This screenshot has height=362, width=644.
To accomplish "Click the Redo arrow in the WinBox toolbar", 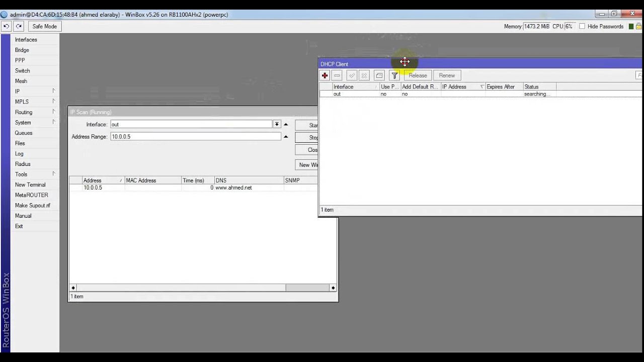I will pos(19,26).
